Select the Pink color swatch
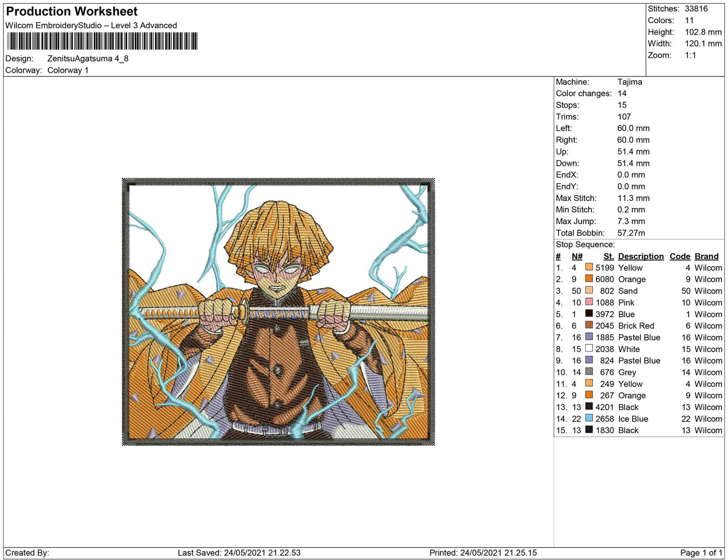Image resolution: width=728 pixels, height=560 pixels. pyautogui.click(x=589, y=302)
